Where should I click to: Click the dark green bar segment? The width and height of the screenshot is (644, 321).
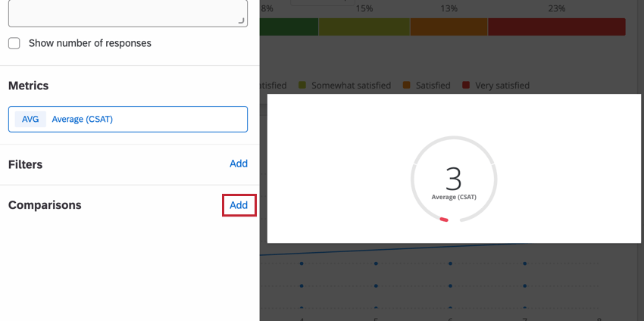pyautogui.click(x=289, y=26)
